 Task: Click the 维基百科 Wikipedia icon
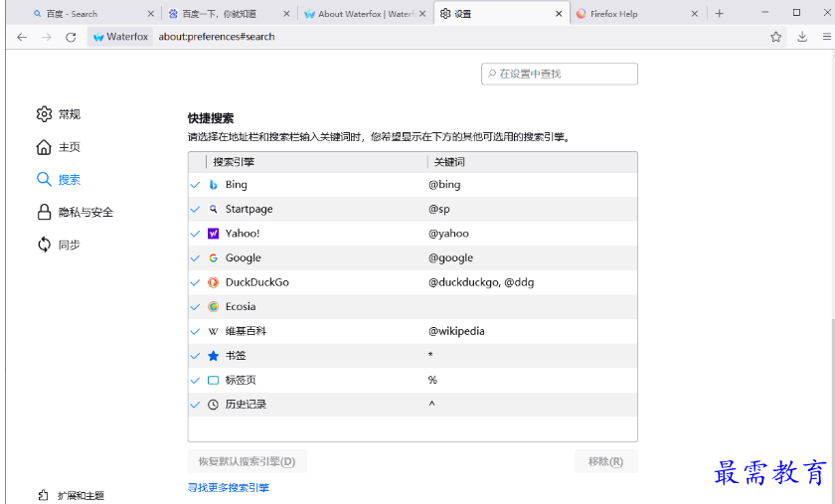click(213, 331)
